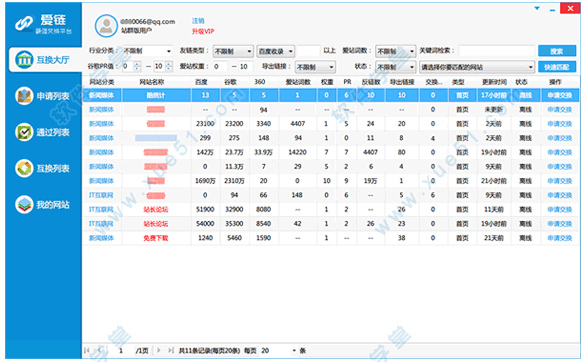Click the 14220 爱站词数 value
Screen dimensions: 585x362
pyautogui.click(x=297, y=152)
